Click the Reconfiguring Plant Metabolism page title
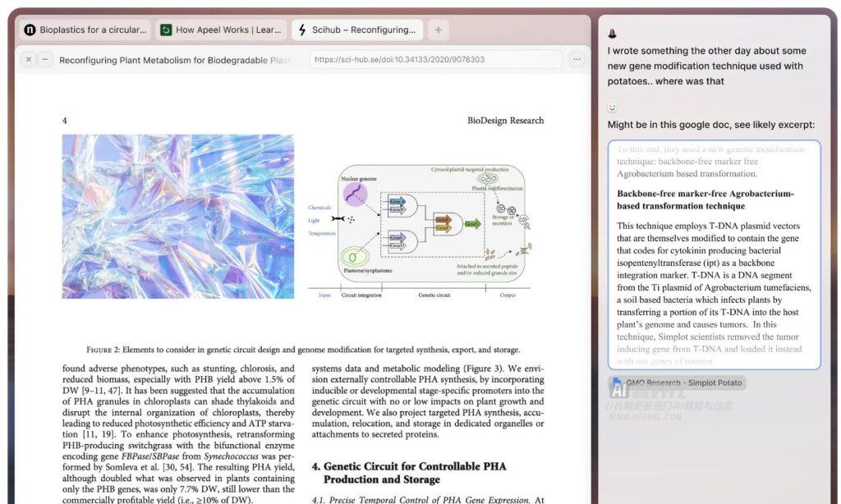 pyautogui.click(x=174, y=60)
